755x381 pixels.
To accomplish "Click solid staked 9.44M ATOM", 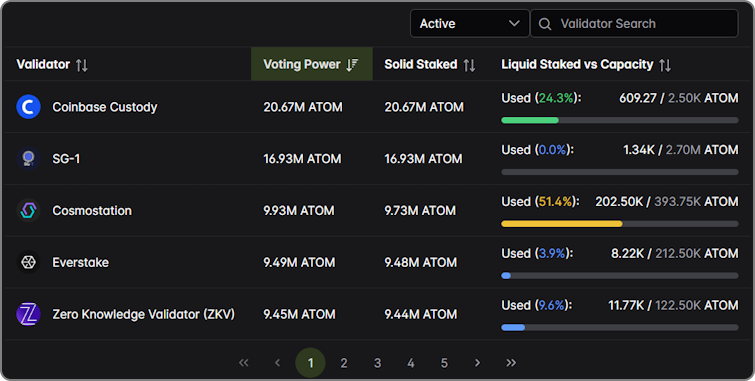I will pos(420,315).
